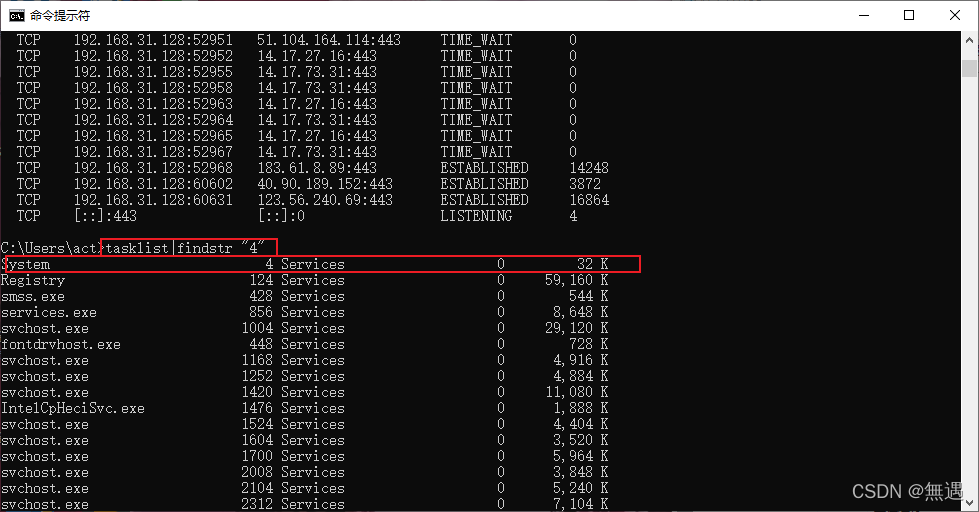Click local address 192.168.31.128:60631
The width and height of the screenshot is (979, 512).
pyautogui.click(x=153, y=200)
